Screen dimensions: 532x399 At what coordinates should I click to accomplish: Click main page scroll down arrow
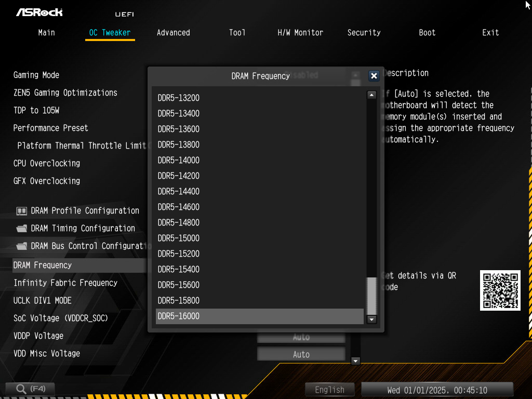(x=356, y=361)
